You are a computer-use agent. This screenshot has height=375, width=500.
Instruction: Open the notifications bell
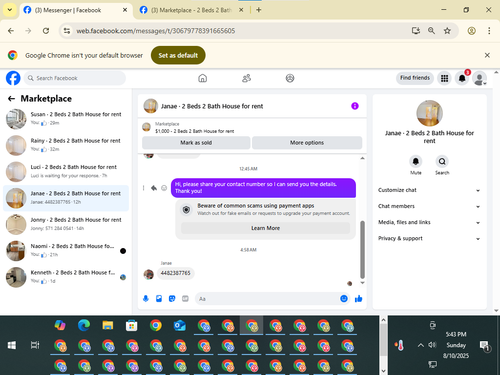coord(462,78)
